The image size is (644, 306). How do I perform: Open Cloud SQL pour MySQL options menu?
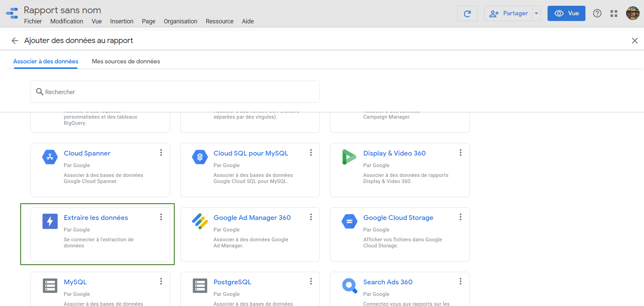point(311,152)
